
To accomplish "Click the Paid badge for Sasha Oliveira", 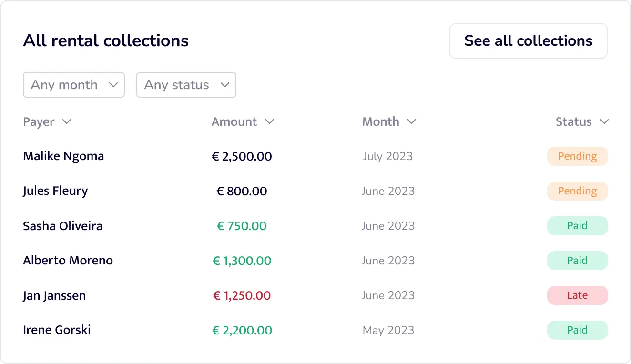I will [577, 226].
